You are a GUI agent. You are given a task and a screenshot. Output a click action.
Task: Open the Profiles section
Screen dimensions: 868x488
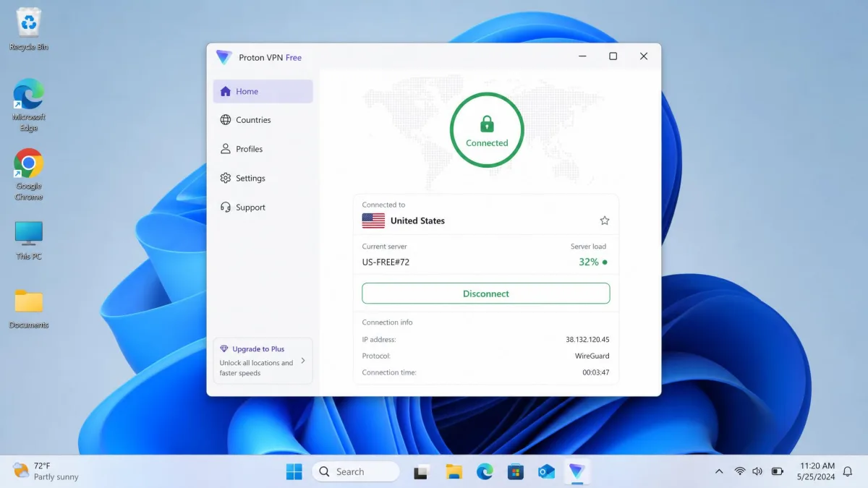point(263,149)
